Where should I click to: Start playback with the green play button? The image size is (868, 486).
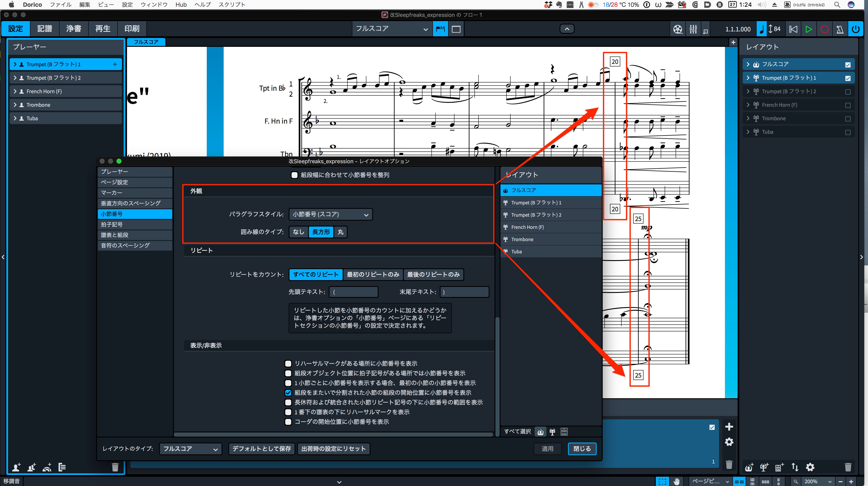808,29
